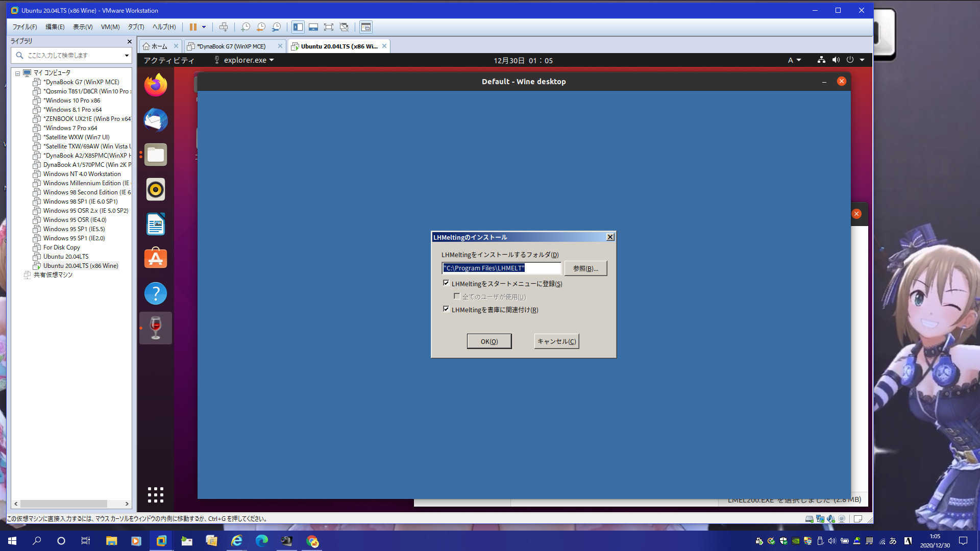Revert the VM to its previous snapshot

point(261,27)
